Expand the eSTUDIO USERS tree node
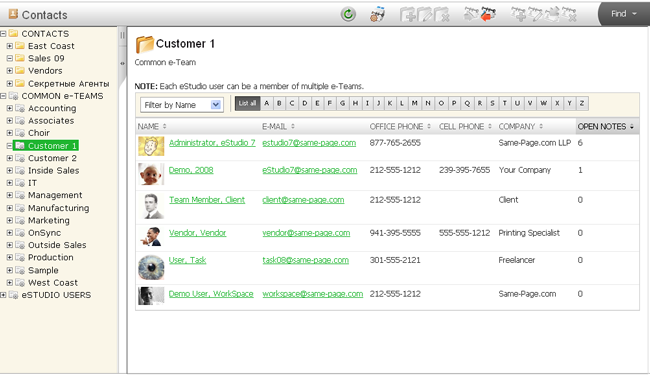This screenshot has width=650, height=376. (3, 295)
